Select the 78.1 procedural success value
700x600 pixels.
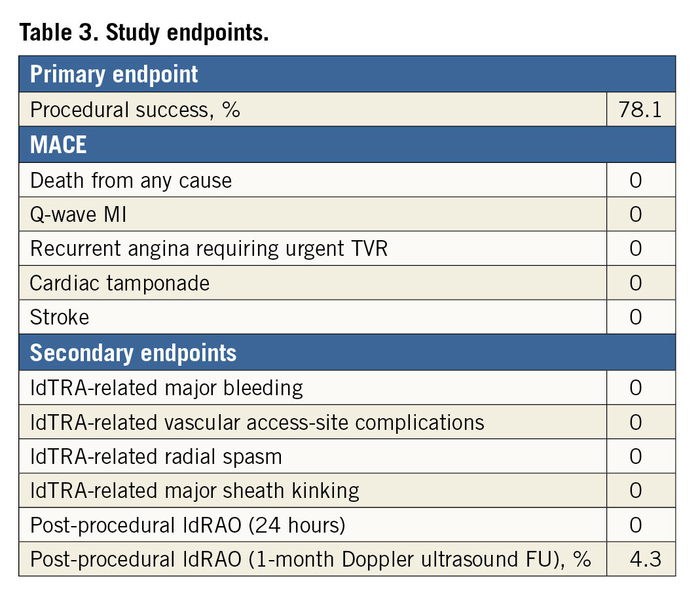click(640, 109)
